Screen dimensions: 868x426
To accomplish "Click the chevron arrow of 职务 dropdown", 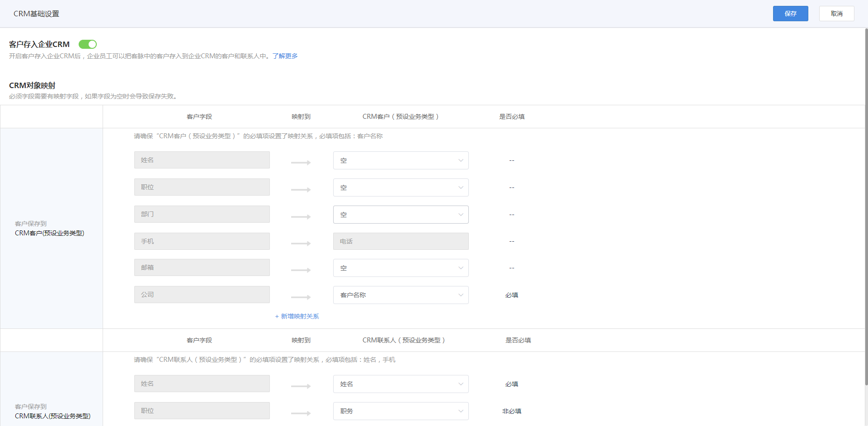I will tap(461, 411).
